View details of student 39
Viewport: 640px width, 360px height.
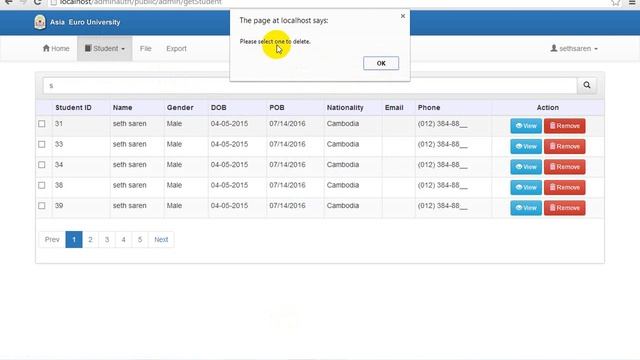526,208
